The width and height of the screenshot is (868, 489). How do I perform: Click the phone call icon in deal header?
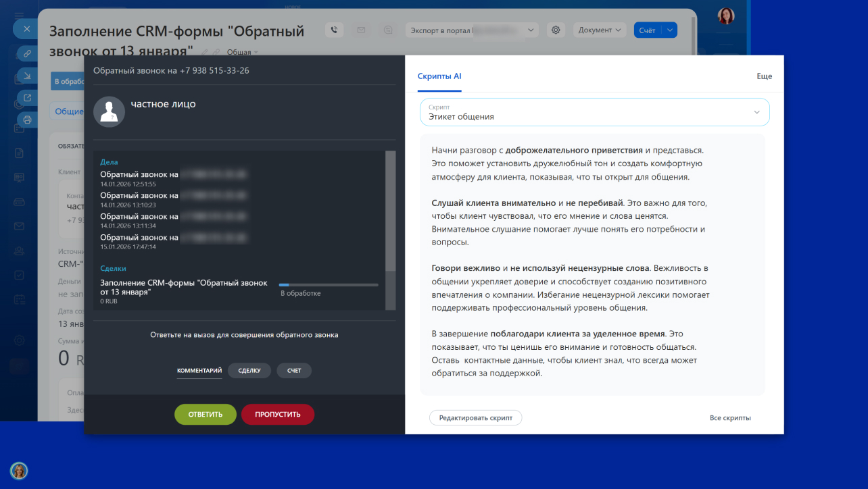335,30
